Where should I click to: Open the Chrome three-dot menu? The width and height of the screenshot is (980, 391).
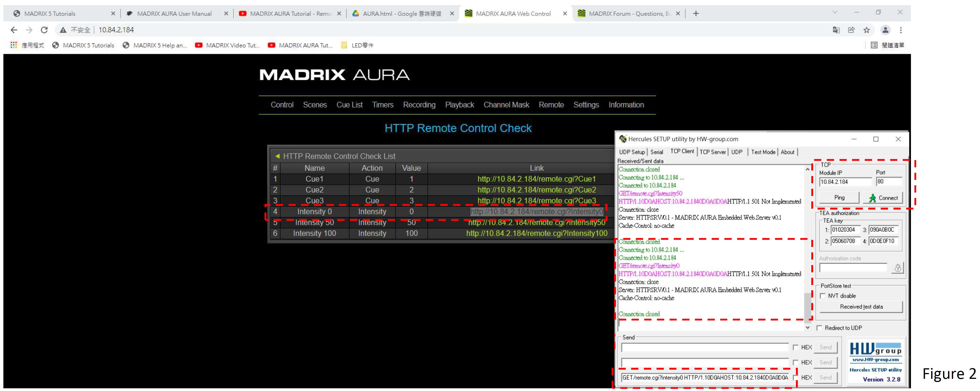point(901,30)
